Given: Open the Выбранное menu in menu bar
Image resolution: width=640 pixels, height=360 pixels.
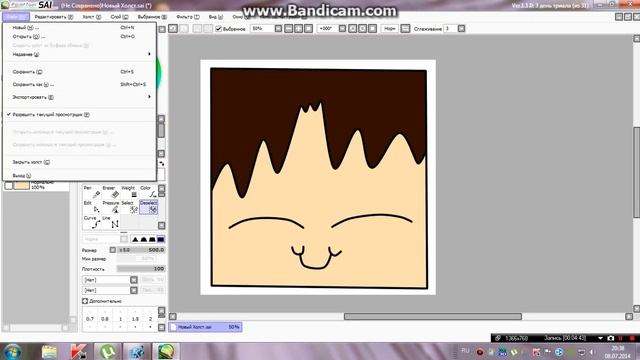Looking at the screenshot, I should (x=152, y=17).
